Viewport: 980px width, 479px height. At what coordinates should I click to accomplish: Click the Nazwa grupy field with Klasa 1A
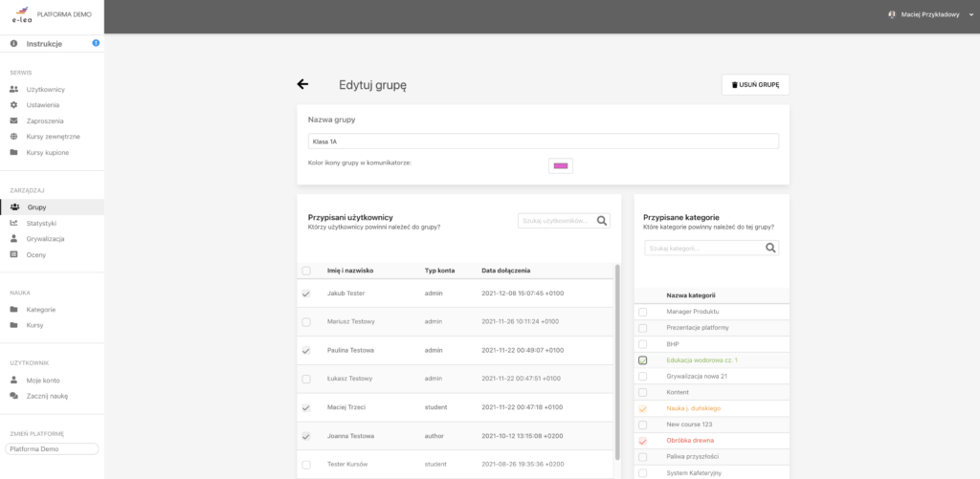pos(544,142)
